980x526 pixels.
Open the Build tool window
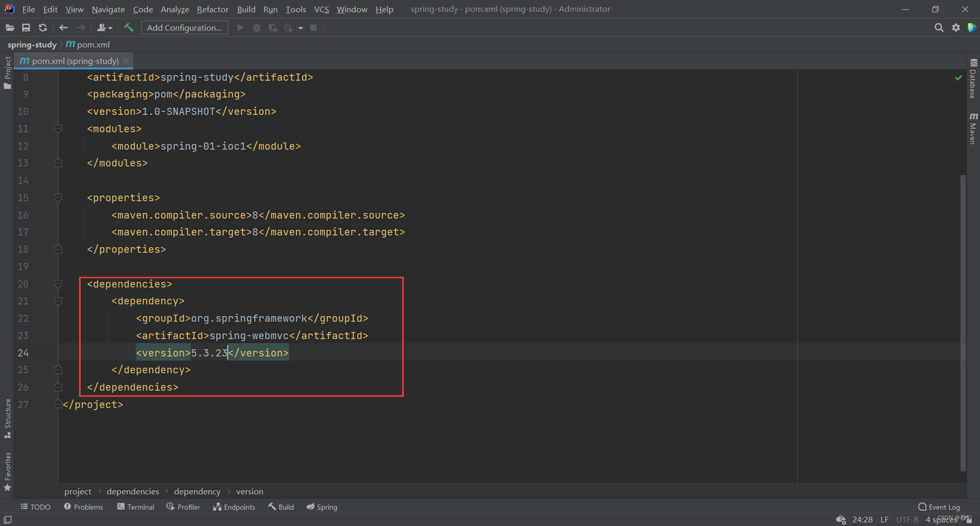pos(281,507)
